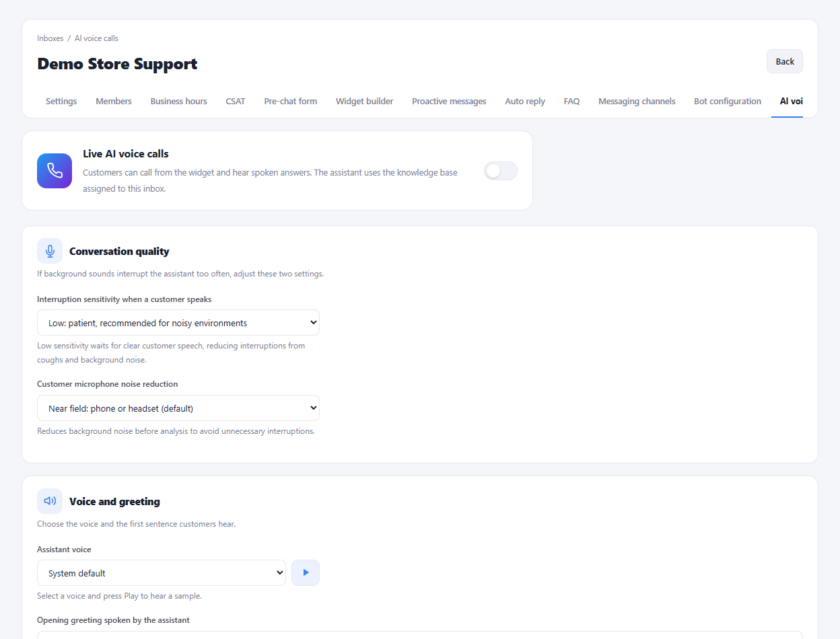Click the text about adjusting these two settings
Image resolution: width=840 pixels, height=639 pixels.
pyautogui.click(x=180, y=274)
